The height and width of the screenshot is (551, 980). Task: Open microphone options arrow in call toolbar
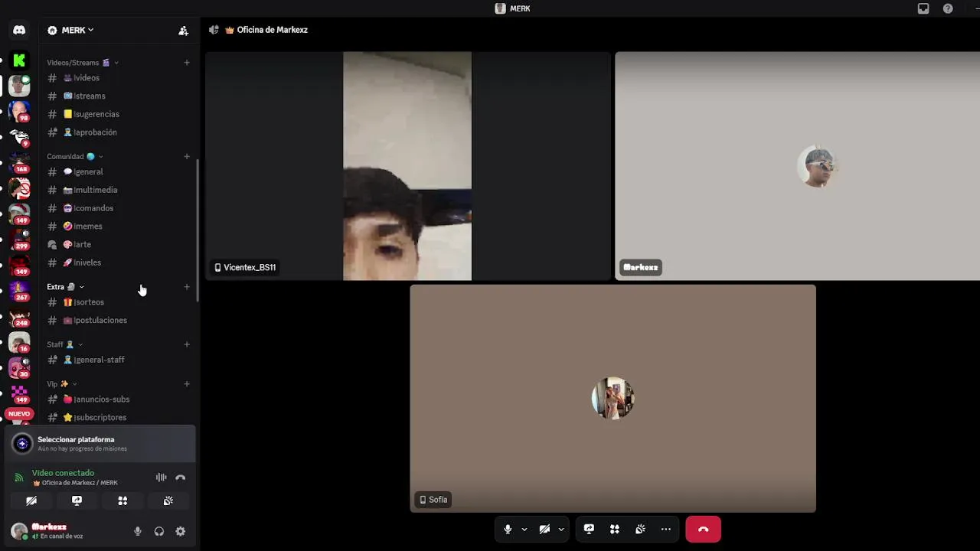tap(524, 529)
